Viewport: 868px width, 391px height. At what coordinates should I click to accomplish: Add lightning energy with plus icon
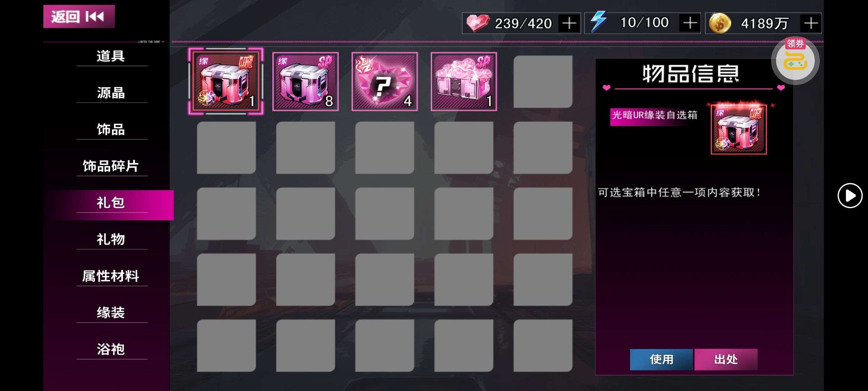(x=690, y=23)
